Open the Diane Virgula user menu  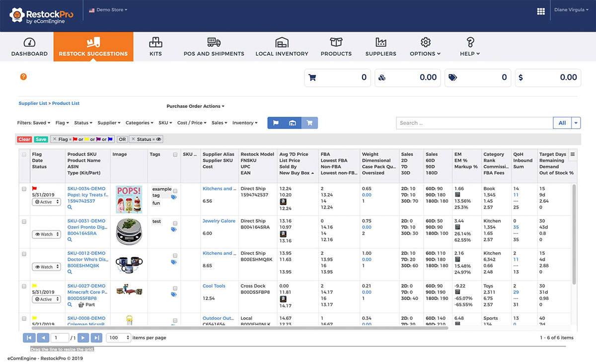point(570,10)
